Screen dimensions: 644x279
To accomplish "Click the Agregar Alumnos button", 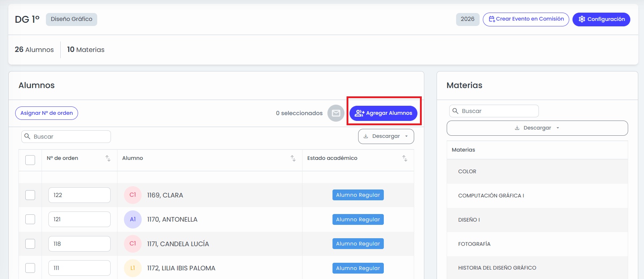I will point(383,113).
